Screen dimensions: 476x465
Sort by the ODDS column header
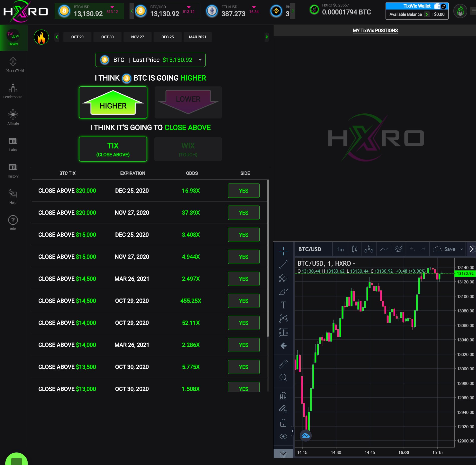pyautogui.click(x=192, y=173)
